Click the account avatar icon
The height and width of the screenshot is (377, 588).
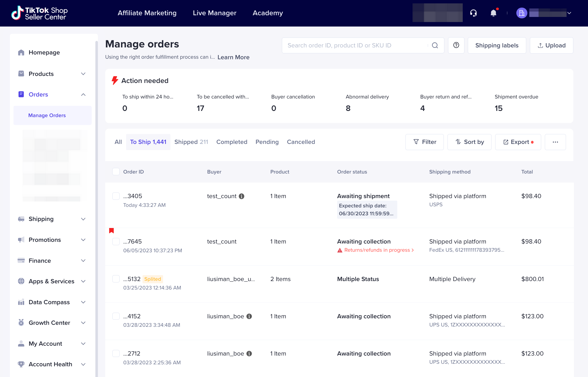(x=522, y=13)
